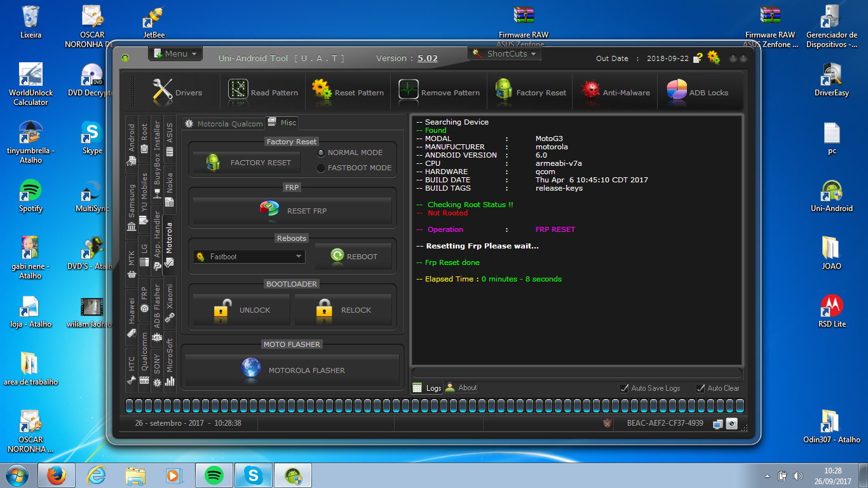Click the bootloader RELOCK button
Viewport: 868px width, 488px height.
343,310
